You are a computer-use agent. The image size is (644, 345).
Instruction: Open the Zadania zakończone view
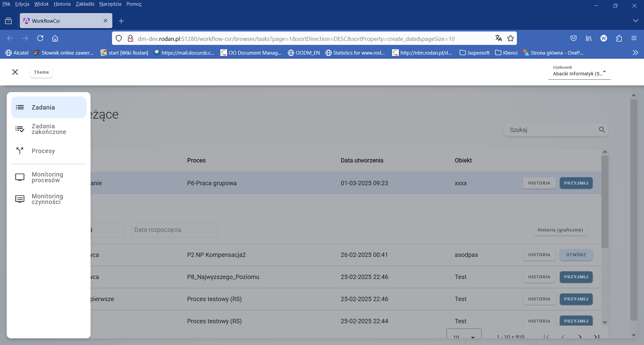click(x=49, y=129)
